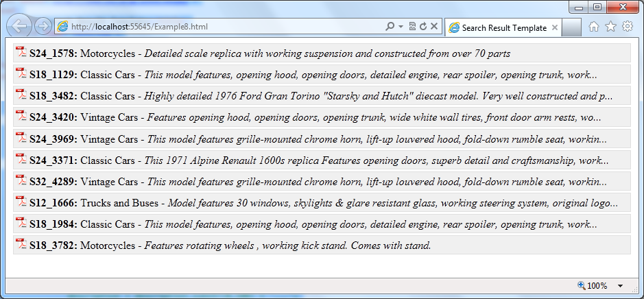
Task: Open the Tools gear menu
Action: coord(628,27)
